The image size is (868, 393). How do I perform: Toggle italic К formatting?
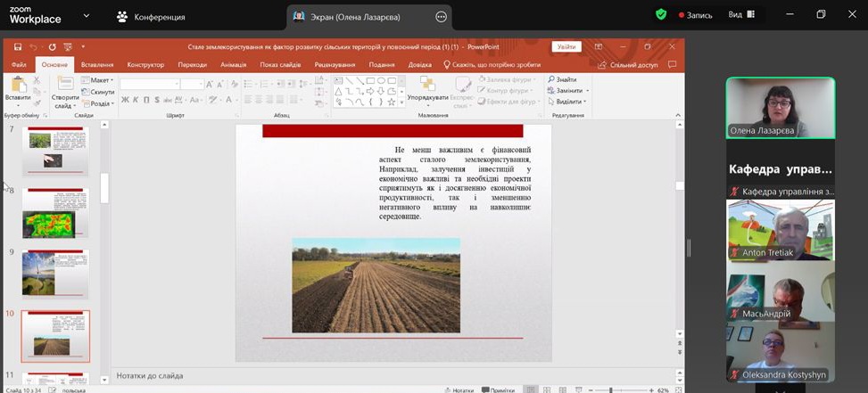(136, 100)
